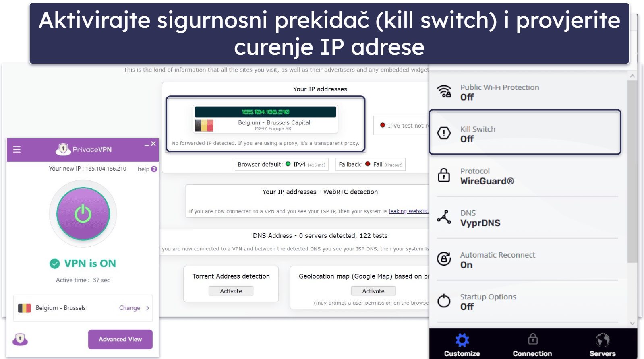
Task: Click the Advanced View button
Action: [x=120, y=339]
